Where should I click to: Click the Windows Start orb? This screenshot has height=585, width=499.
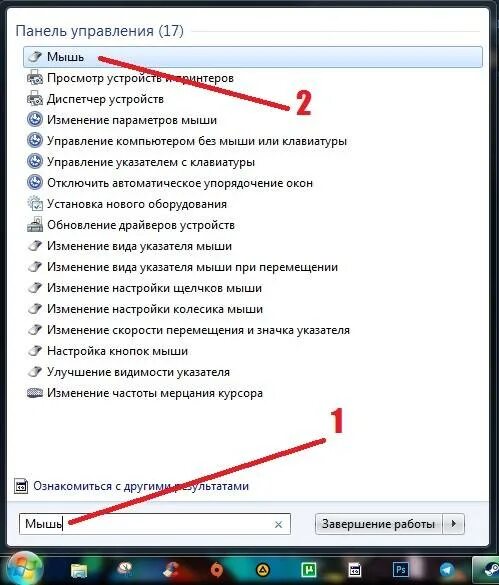tap(23, 569)
